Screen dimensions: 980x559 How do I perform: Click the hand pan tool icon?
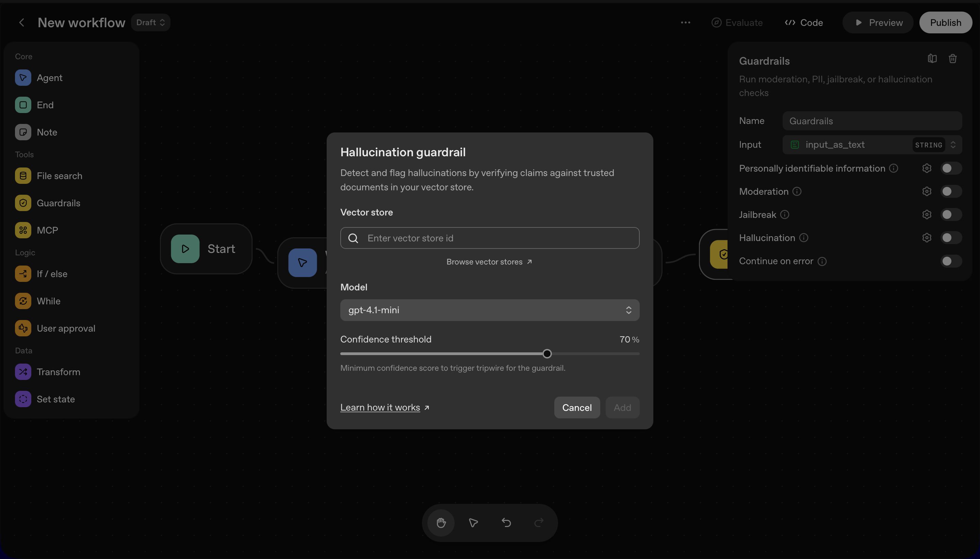coord(441,523)
